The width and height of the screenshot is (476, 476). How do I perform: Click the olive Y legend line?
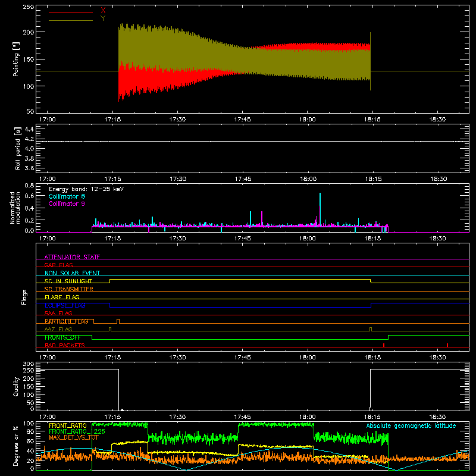pyautogui.click(x=70, y=21)
